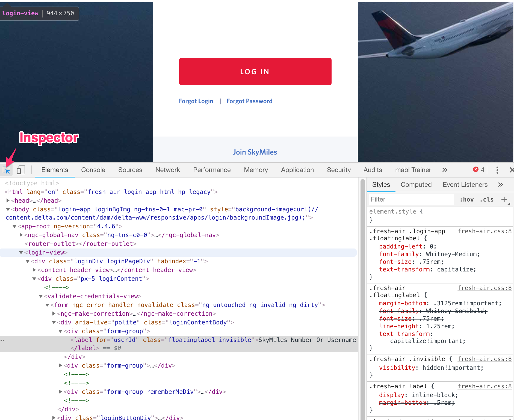Expand the content-header-view node

pos(34,270)
